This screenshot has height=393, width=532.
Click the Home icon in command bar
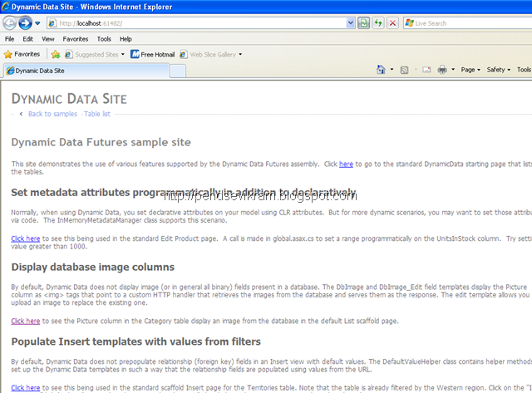(381, 70)
